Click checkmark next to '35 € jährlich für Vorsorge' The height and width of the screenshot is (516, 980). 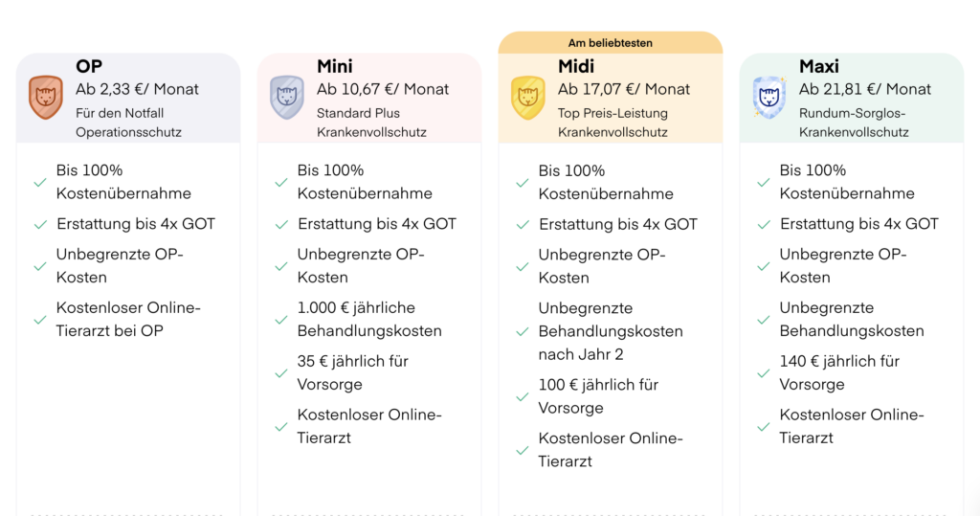pos(281,373)
